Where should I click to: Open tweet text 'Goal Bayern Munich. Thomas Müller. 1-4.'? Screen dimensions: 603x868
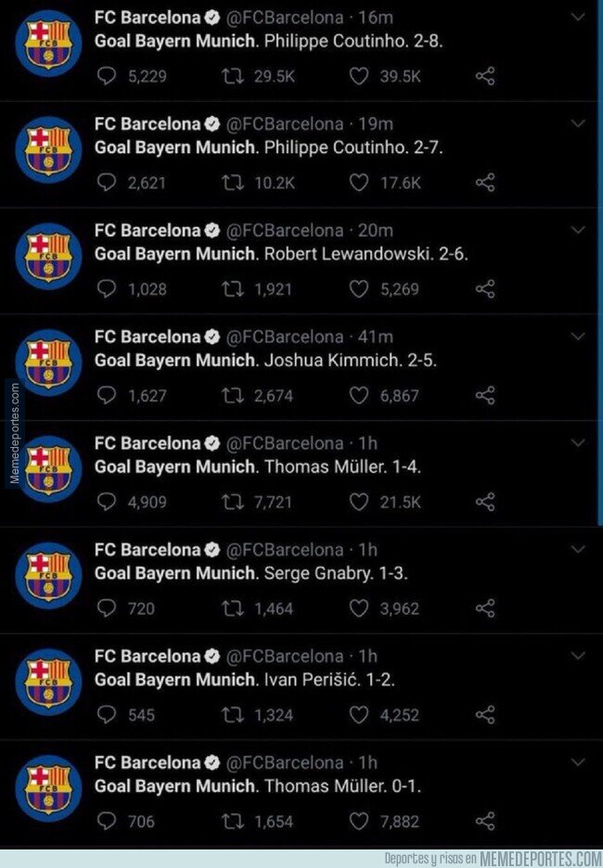pyautogui.click(x=258, y=467)
